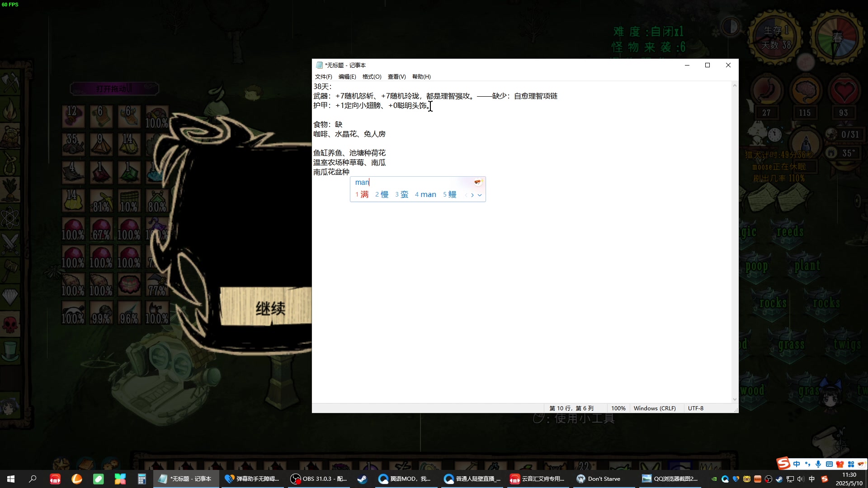This screenshot has height=488, width=868.
Task: Click the 打开拖动 button in game
Action: pos(114,89)
